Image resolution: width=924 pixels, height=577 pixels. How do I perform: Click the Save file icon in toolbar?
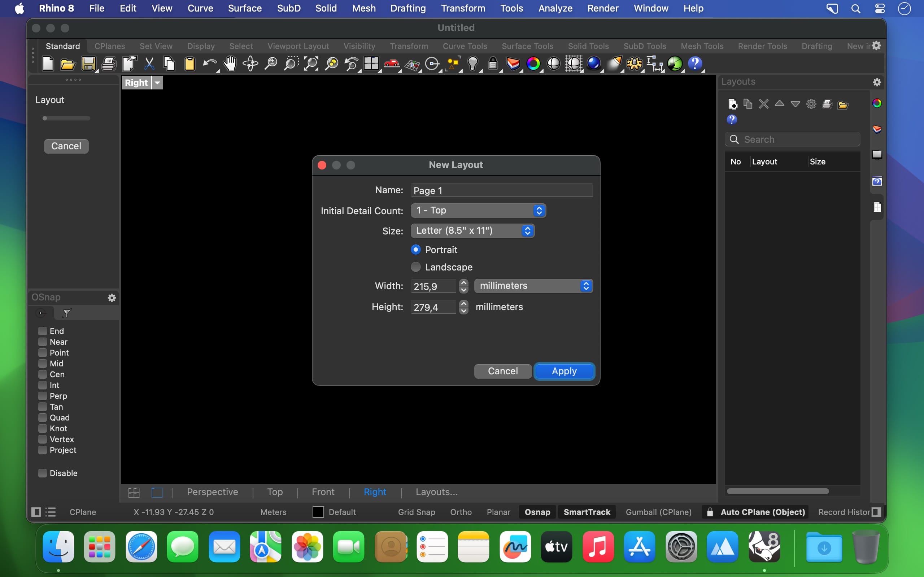click(88, 64)
